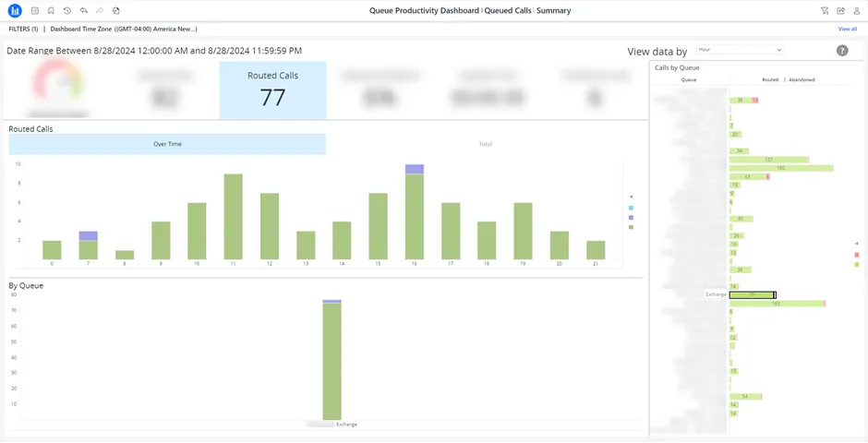Select the Exchange bar in By Queue

click(332, 361)
